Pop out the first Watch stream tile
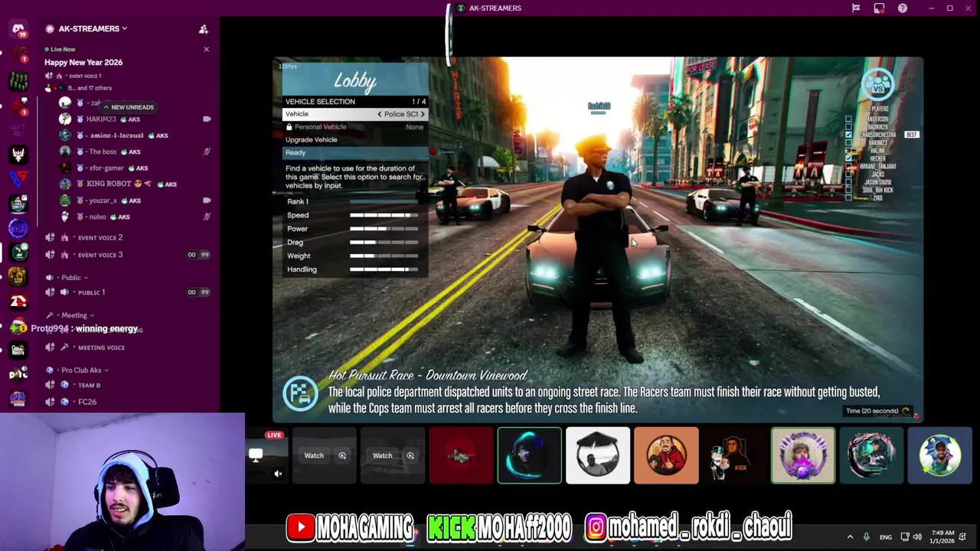The width and height of the screenshot is (980, 551). (342, 456)
